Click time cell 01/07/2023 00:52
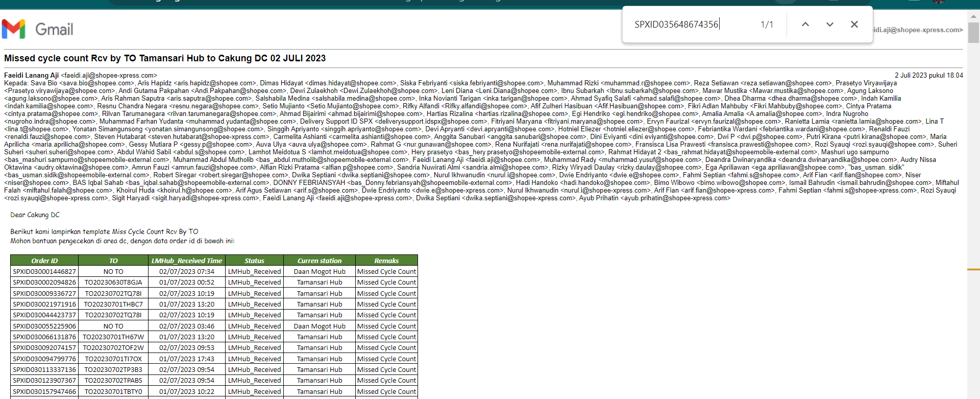Screen dimensions: 980x399 [x=187, y=283]
